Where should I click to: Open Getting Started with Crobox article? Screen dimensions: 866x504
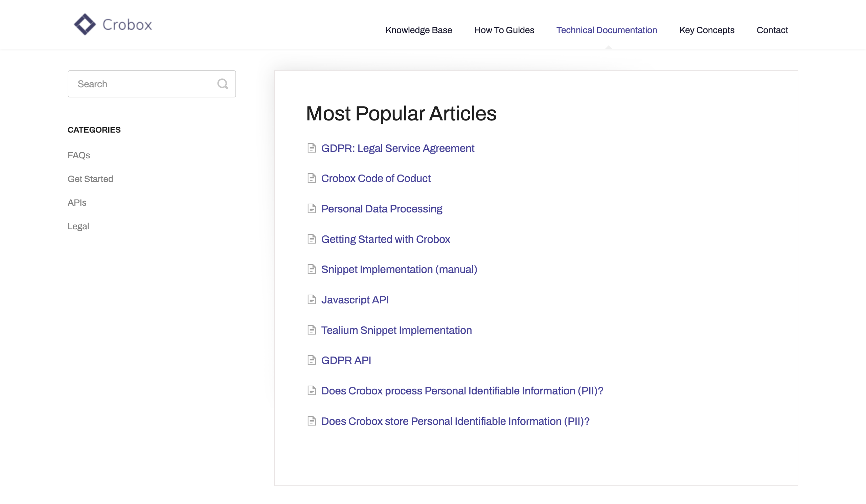[x=386, y=239]
